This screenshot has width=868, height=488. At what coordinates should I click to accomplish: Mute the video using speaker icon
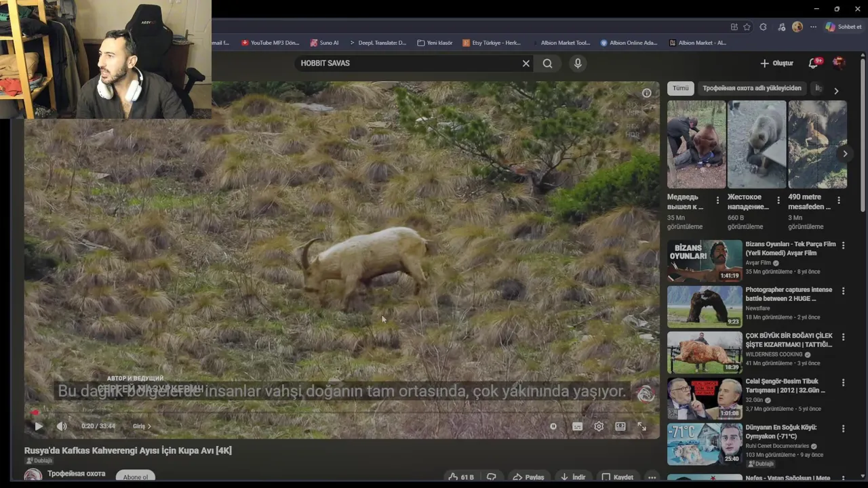pyautogui.click(x=62, y=426)
